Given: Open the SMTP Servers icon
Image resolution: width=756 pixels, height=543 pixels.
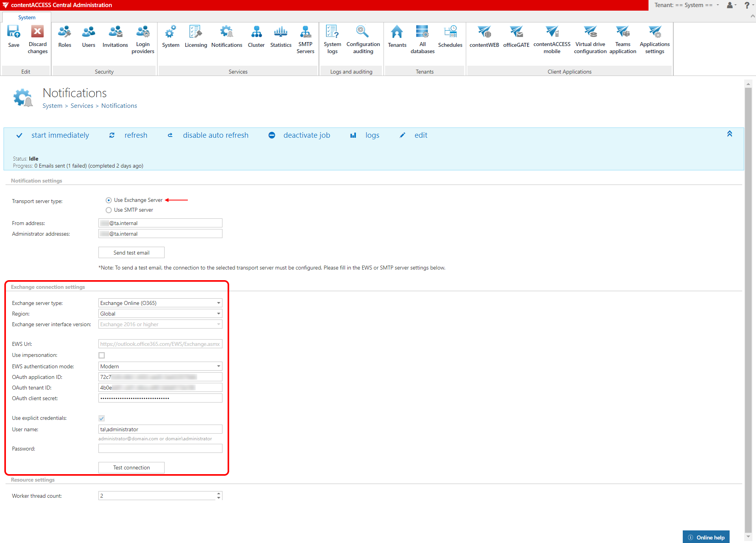Looking at the screenshot, I should (x=305, y=32).
